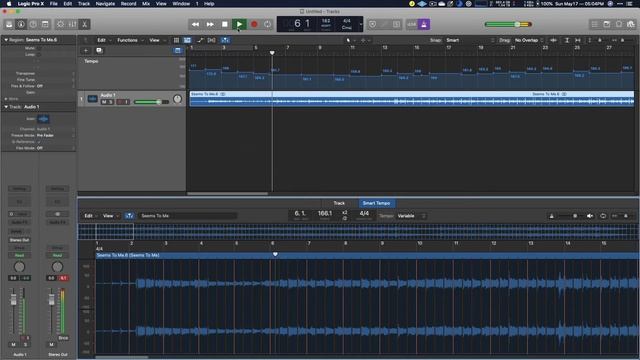Viewport: 640px width, 360px height.
Task: Open the Smart Tempo editor Edit menu
Action: (x=91, y=216)
